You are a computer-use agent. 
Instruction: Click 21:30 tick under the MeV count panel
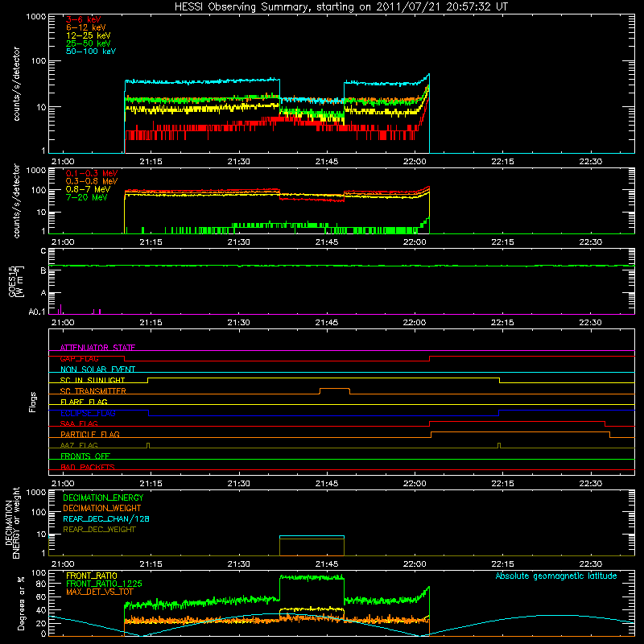[x=238, y=242]
